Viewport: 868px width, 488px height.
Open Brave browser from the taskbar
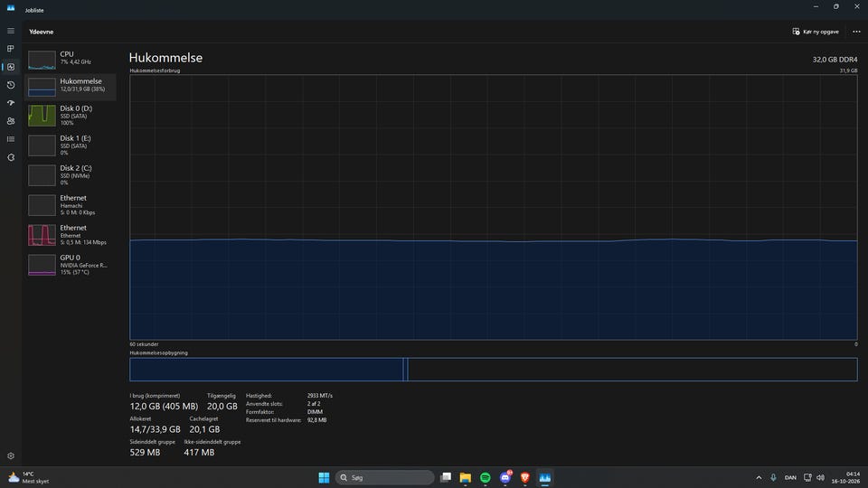click(525, 477)
